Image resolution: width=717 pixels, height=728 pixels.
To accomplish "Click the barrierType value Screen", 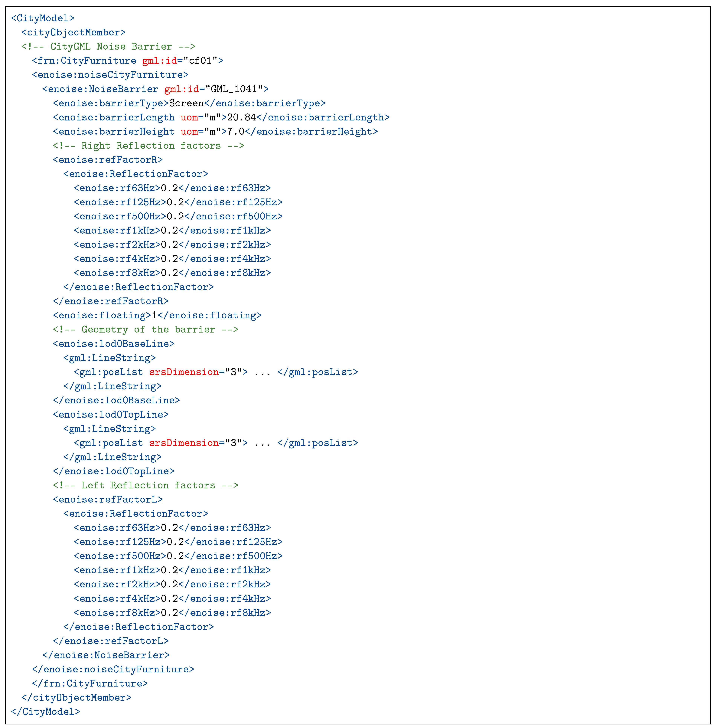I will pos(186,103).
